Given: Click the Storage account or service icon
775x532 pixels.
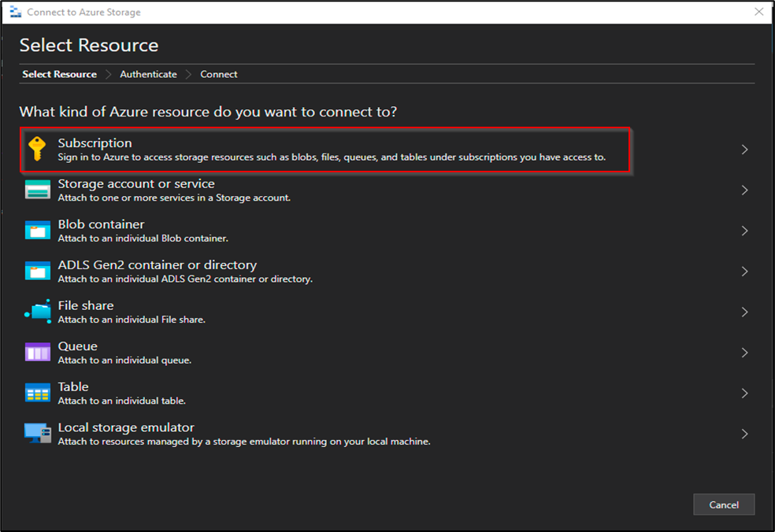Looking at the screenshot, I should click(38, 190).
